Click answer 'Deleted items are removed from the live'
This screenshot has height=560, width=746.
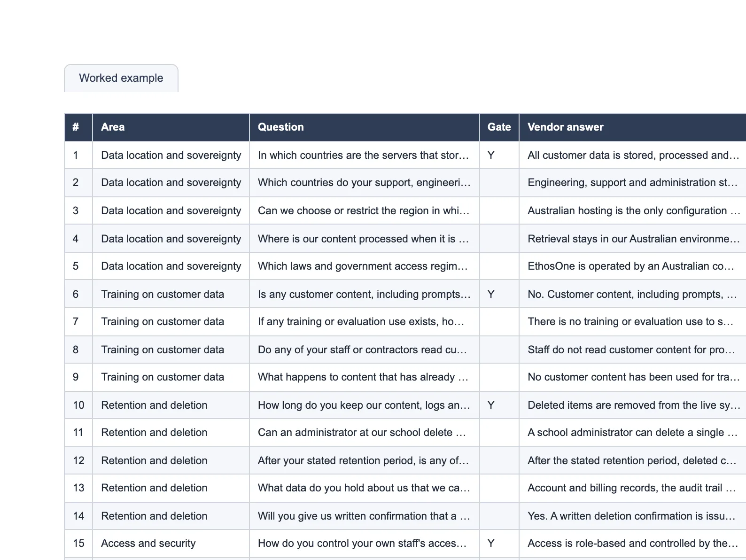pyautogui.click(x=633, y=405)
